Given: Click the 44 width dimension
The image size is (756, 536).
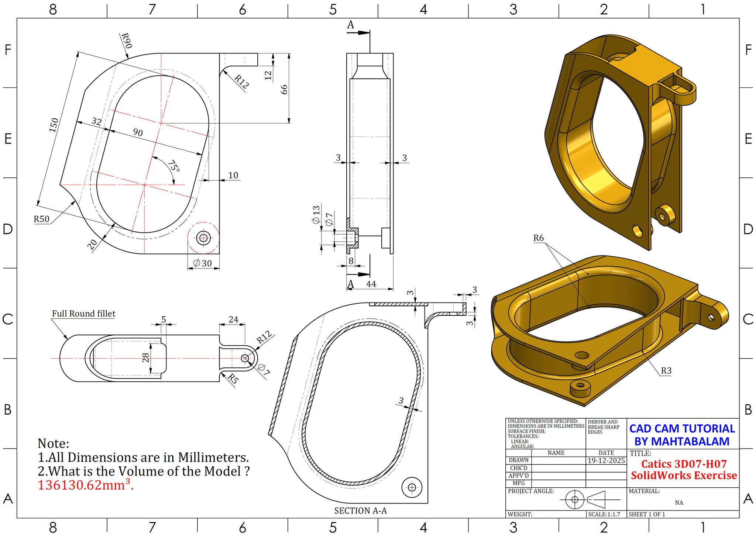Looking at the screenshot, I should coord(371,284).
